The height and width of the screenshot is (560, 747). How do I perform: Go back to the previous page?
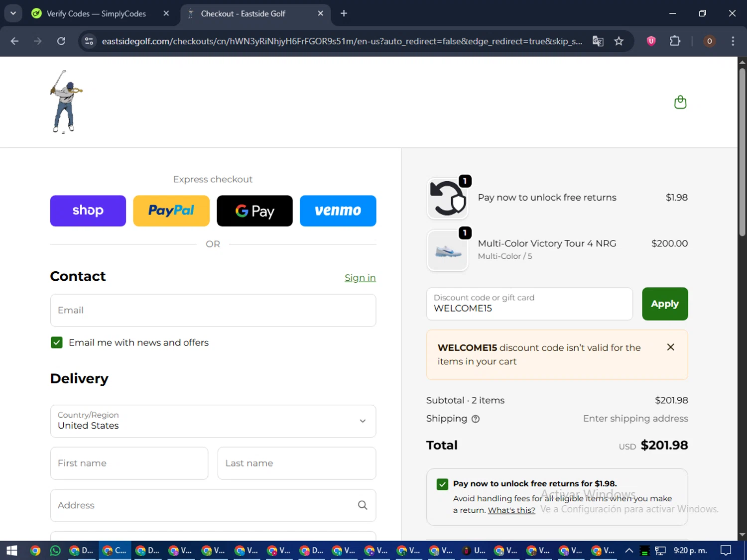pos(14,41)
